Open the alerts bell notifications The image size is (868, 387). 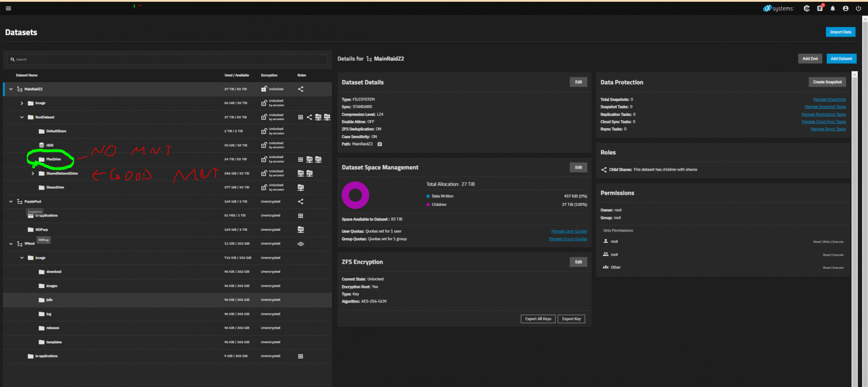tap(832, 8)
